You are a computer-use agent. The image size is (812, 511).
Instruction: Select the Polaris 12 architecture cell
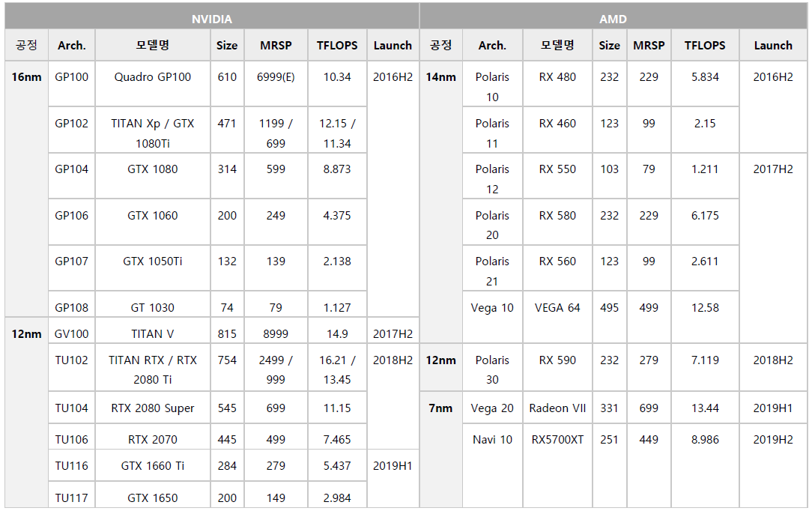(x=492, y=175)
